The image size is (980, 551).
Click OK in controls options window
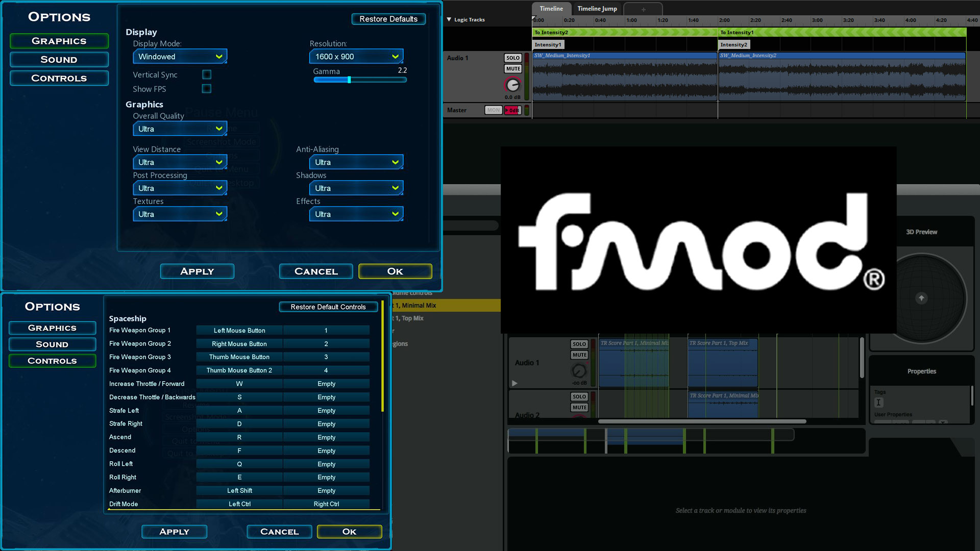coord(349,532)
